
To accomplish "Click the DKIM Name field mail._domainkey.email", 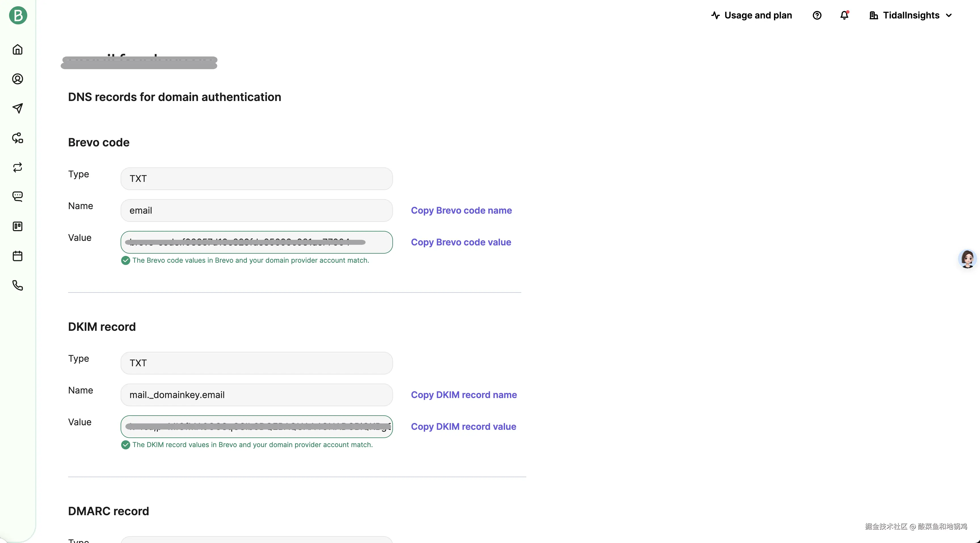I will (x=256, y=395).
